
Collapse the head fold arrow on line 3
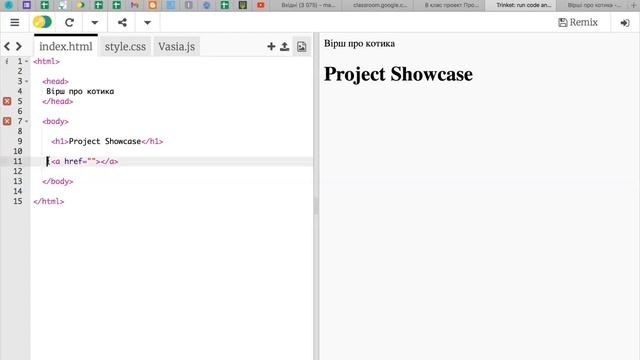click(27, 82)
